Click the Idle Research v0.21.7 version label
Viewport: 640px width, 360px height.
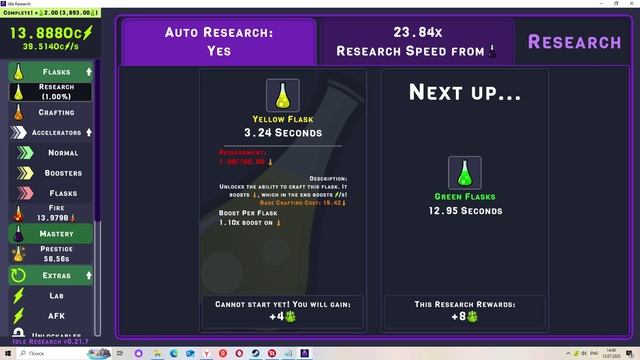(51, 342)
